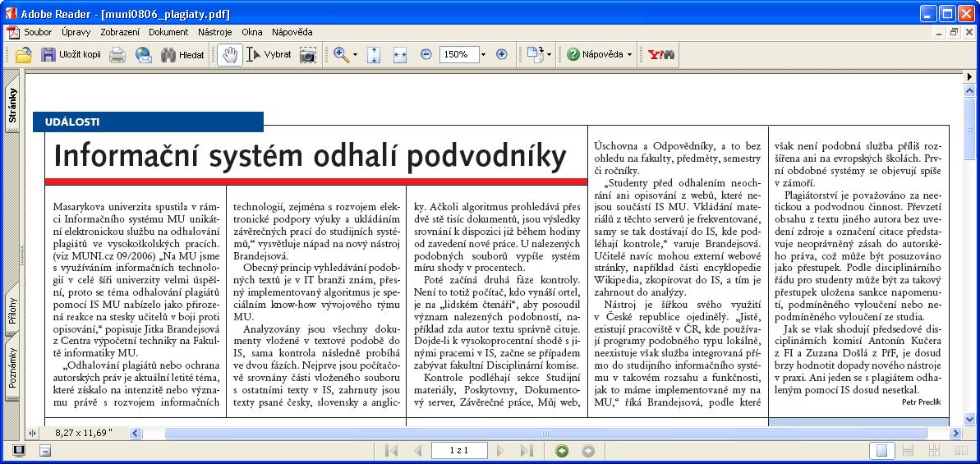Click the Fit Page height icon
This screenshot has width=980, height=464.
tap(374, 55)
